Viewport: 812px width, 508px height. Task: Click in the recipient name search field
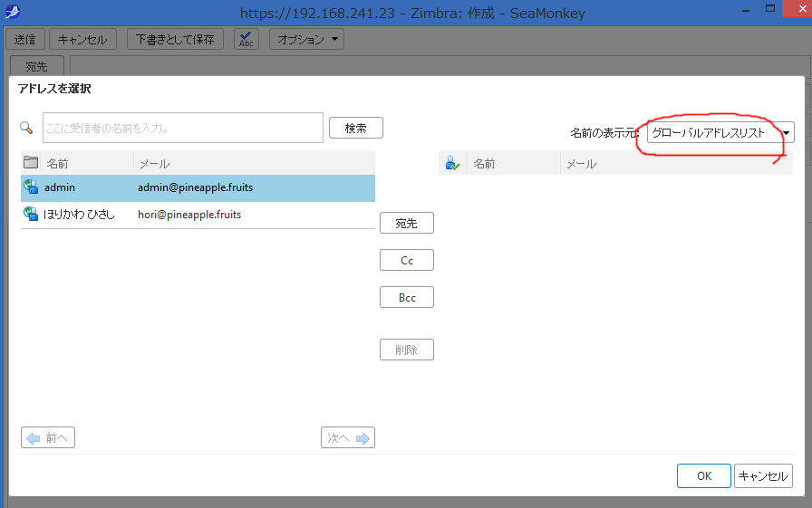coord(182,128)
